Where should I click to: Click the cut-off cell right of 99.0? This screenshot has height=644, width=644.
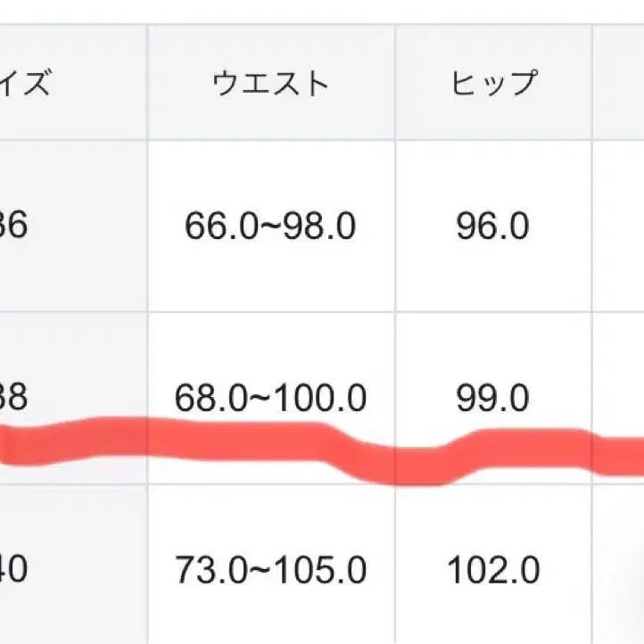[x=619, y=392]
